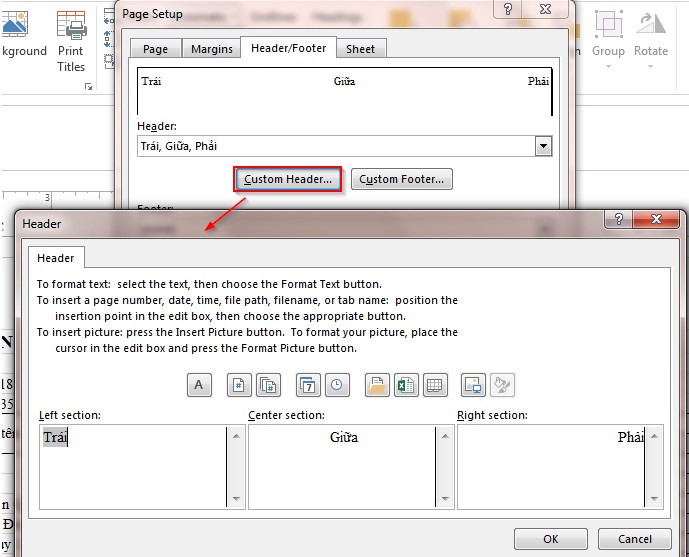Screen dimensions: 689x557
Task: Click the Group icon in ribbon
Action: [x=608, y=25]
